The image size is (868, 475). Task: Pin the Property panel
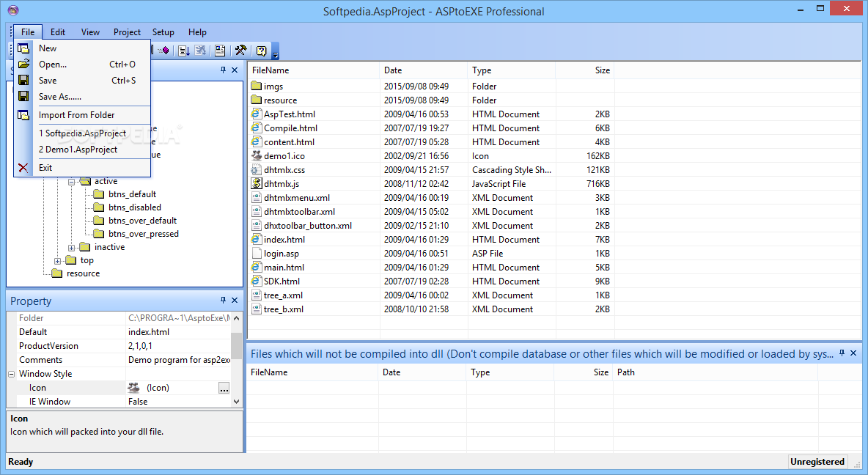pos(223,300)
